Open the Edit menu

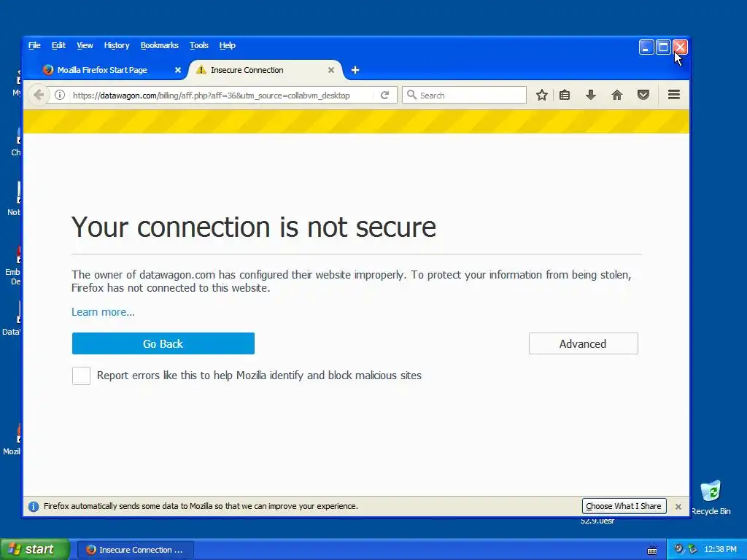(58, 45)
